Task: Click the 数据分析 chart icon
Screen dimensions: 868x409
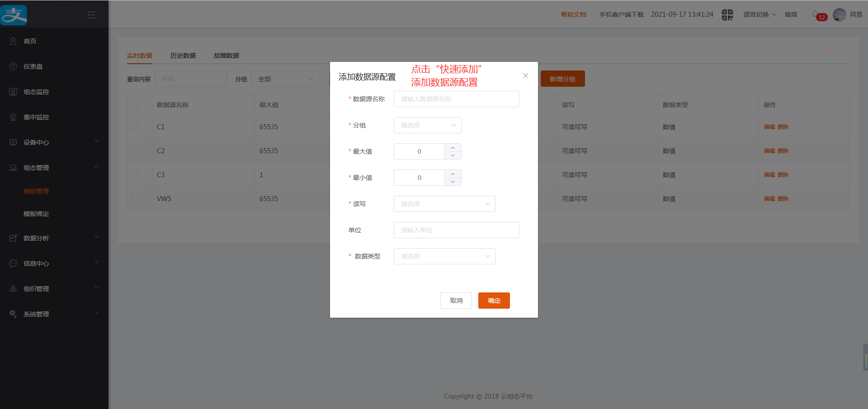Action: pos(13,238)
